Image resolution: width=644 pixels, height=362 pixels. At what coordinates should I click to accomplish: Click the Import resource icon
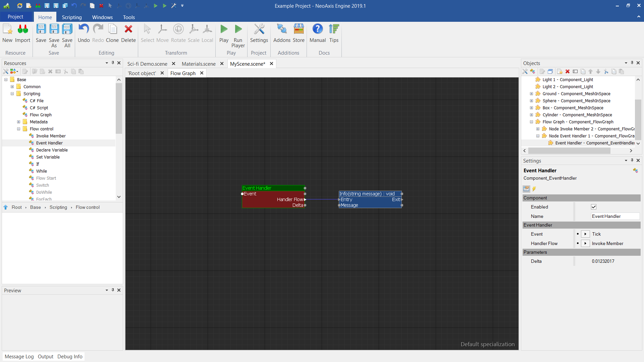22,30
